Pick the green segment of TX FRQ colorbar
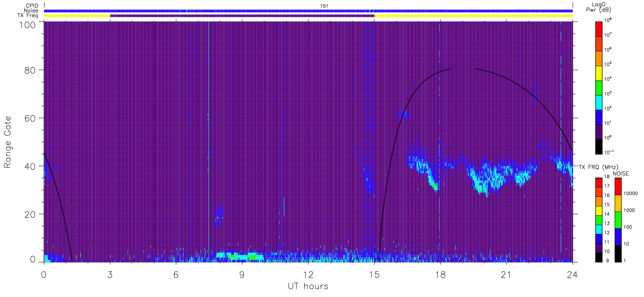The width and height of the screenshot is (644, 297). 599,219
